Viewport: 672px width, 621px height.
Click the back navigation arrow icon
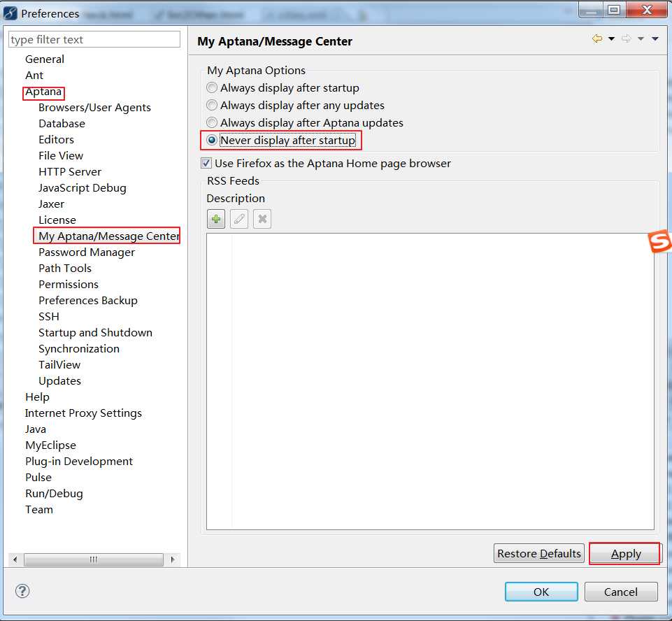tap(597, 39)
